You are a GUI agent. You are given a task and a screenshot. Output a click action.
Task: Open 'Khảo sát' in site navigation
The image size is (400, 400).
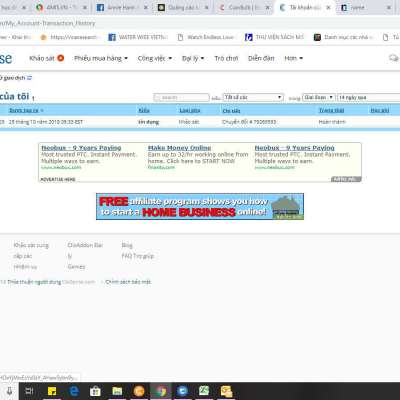42,58
